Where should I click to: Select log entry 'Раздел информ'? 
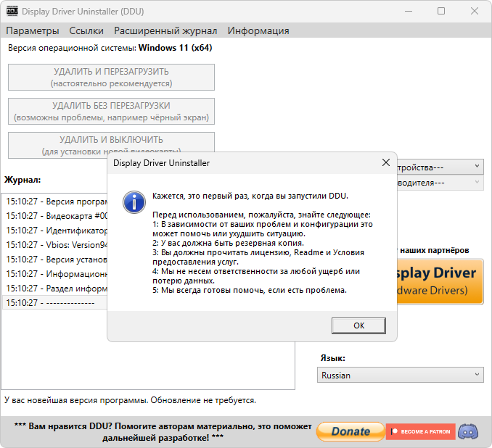[55, 288]
